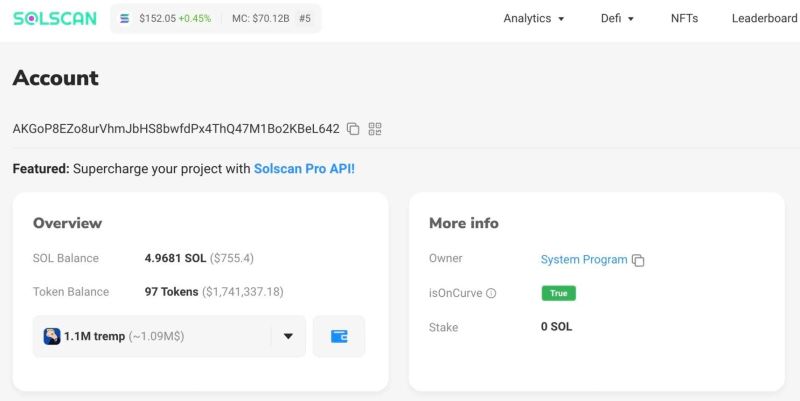Copy the account address
Image resolution: width=800 pixels, height=401 pixels.
pos(353,129)
